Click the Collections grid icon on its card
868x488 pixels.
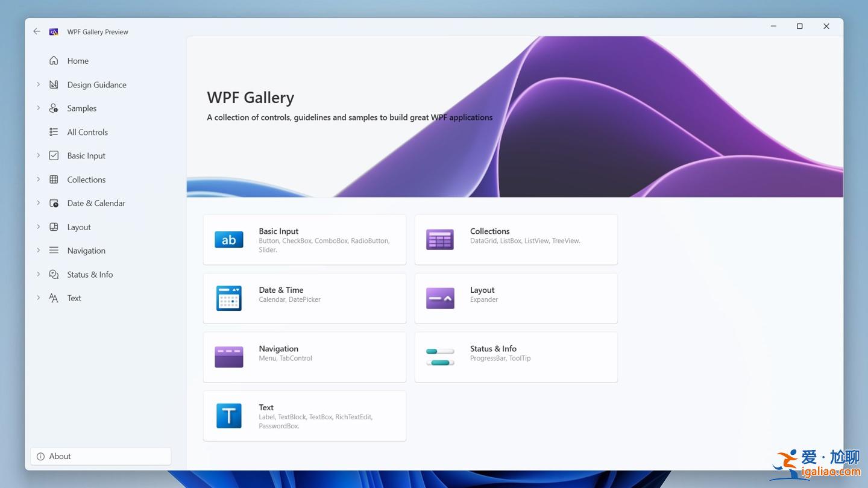[x=440, y=239]
